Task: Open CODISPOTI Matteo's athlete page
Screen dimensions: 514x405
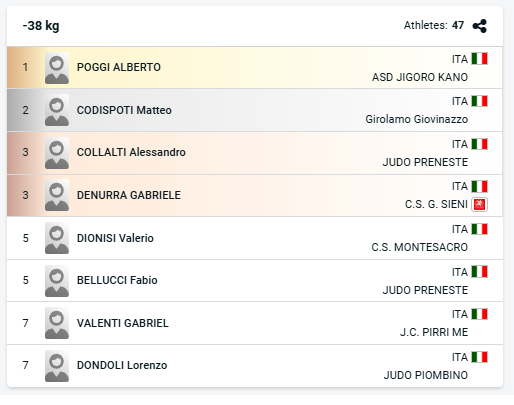Action: pos(124,110)
